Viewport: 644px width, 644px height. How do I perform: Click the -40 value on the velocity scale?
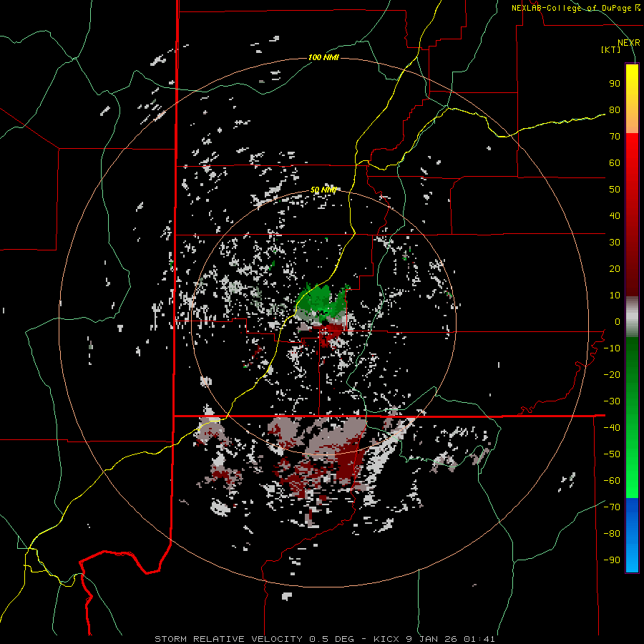[x=612, y=428]
